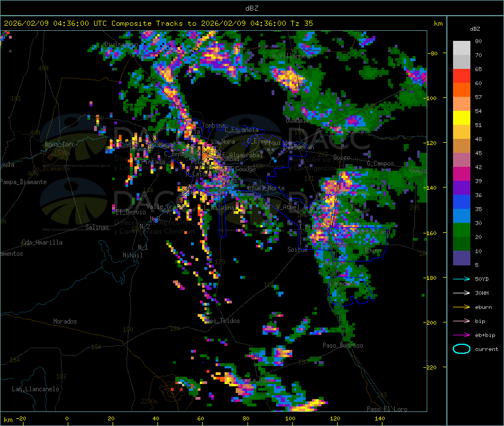504x426 pixels.
Task: Click the Lag.Llancanelo place label
Action: pos(35,389)
